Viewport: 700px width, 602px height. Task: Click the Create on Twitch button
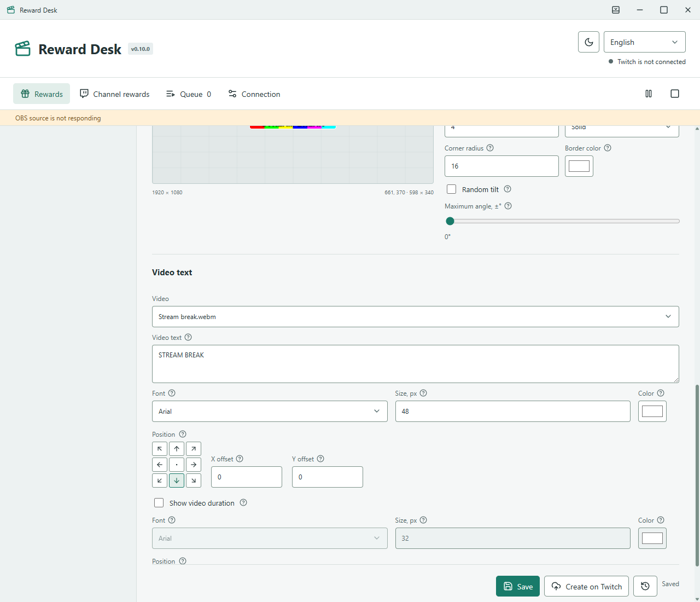coord(587,586)
